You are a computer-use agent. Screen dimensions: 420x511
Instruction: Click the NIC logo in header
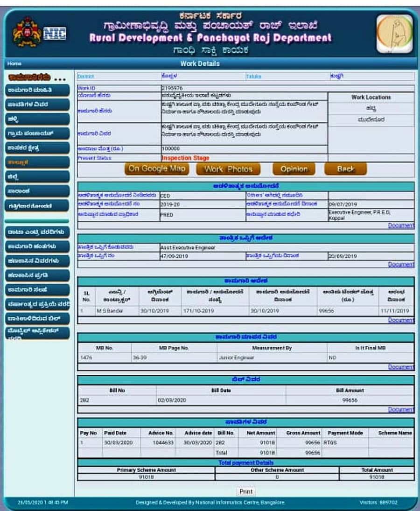point(55,34)
